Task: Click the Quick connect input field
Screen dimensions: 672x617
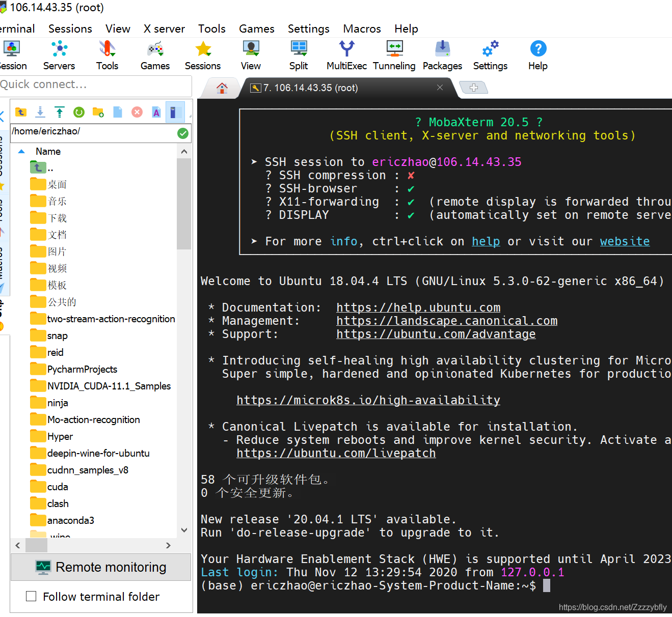Action: click(95, 85)
